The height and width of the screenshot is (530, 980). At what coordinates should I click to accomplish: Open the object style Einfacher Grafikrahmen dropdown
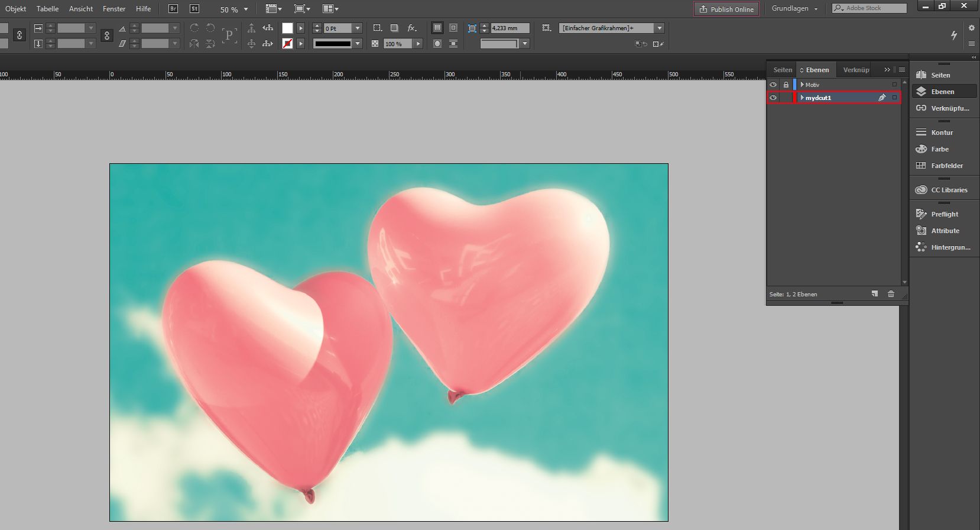(x=660, y=28)
